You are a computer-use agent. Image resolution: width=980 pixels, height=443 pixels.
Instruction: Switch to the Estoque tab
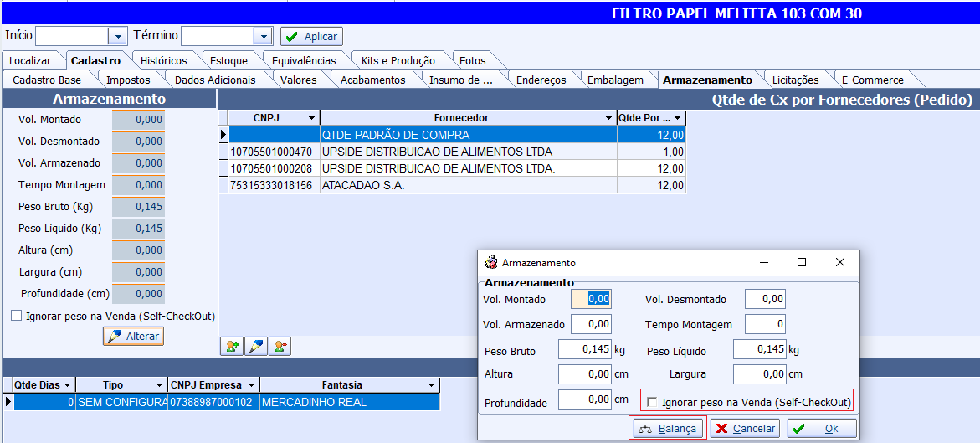click(x=228, y=60)
